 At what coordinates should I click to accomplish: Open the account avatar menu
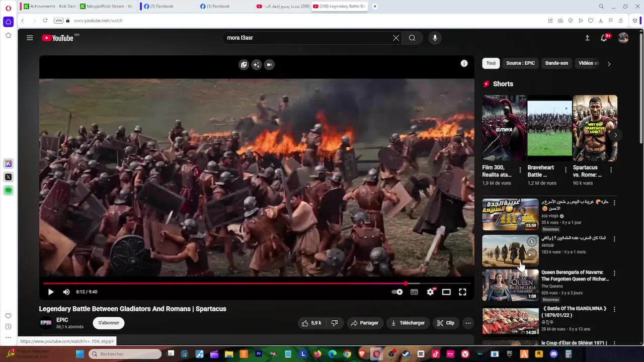pos(623,38)
